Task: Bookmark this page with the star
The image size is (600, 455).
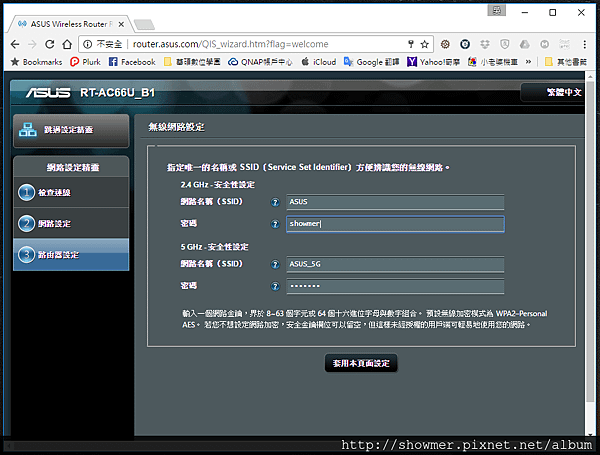Action: coord(424,44)
